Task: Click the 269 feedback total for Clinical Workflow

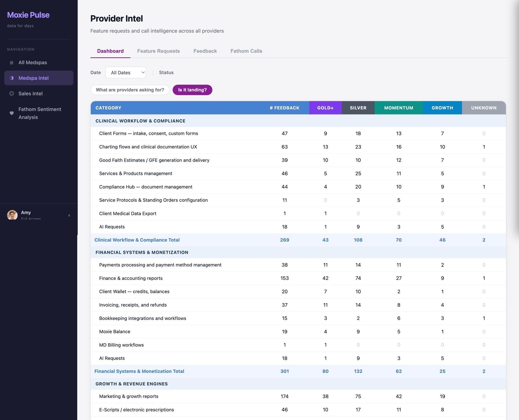Action: (285, 240)
